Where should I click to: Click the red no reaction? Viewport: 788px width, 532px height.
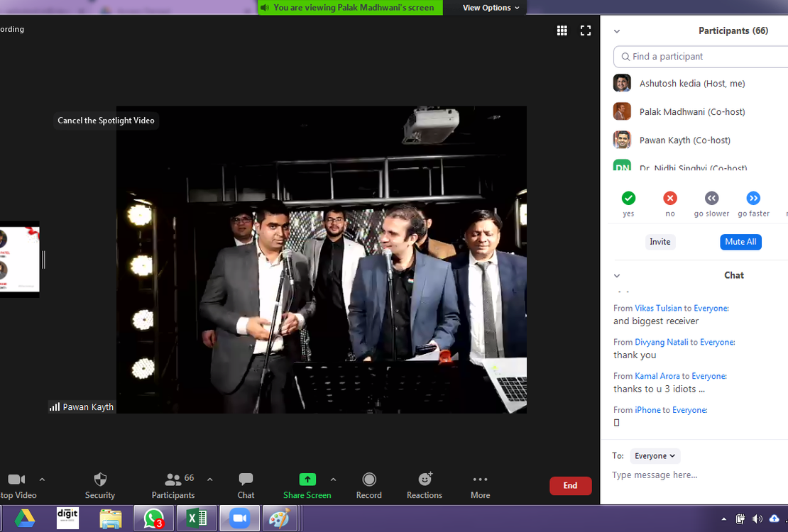click(670, 199)
